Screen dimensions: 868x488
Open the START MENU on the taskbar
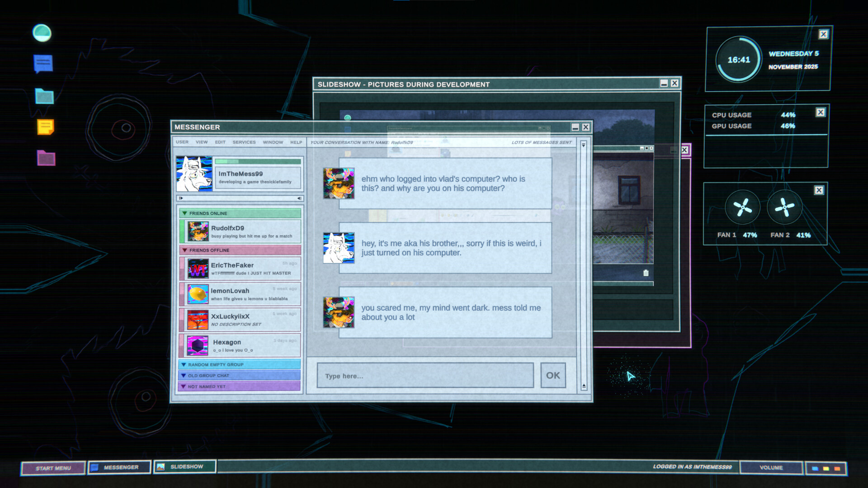53,468
